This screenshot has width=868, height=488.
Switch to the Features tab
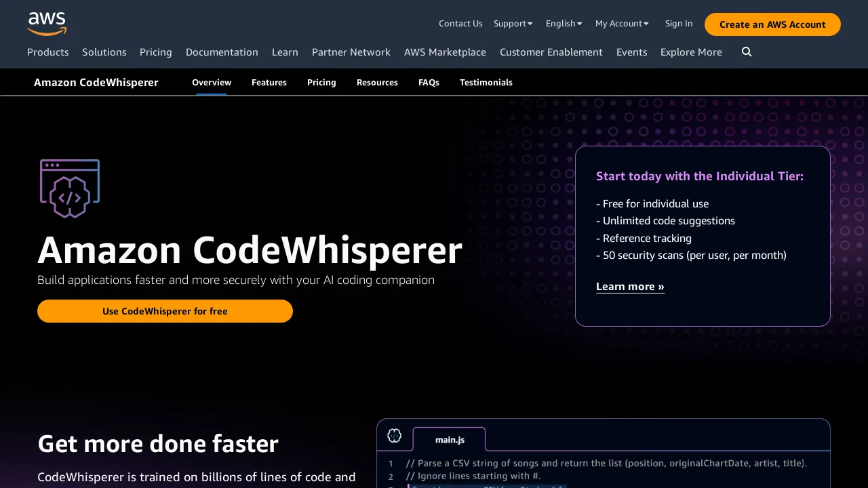click(x=269, y=82)
